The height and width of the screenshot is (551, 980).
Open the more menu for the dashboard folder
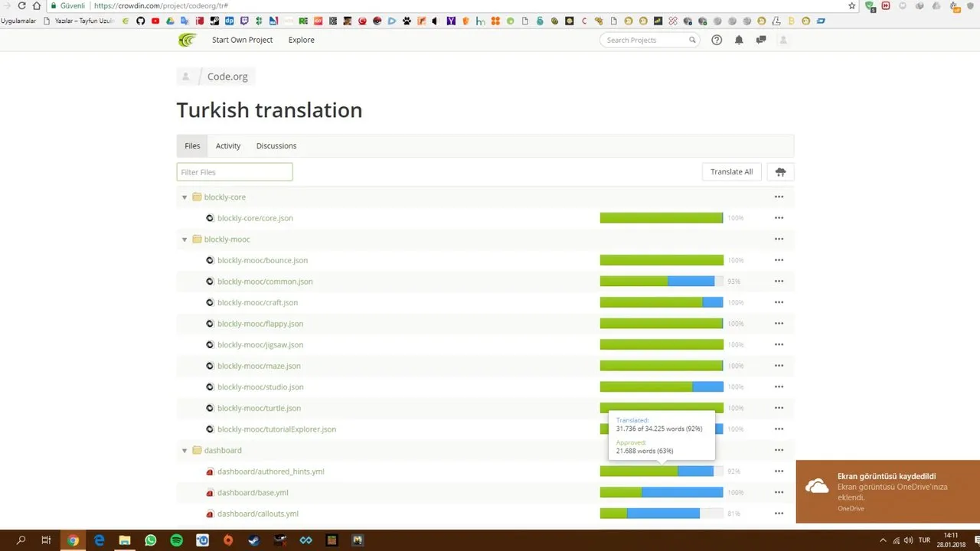click(779, 450)
